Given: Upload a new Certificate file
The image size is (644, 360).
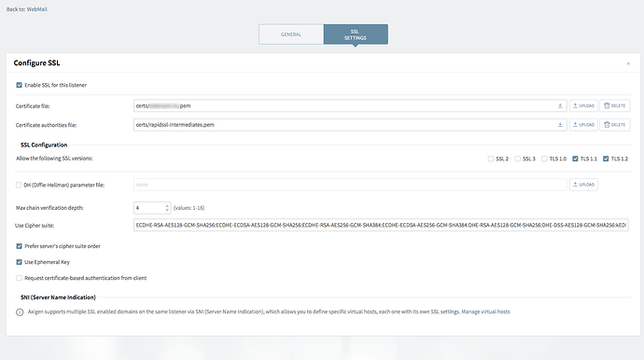Looking at the screenshot, I should click(x=583, y=106).
